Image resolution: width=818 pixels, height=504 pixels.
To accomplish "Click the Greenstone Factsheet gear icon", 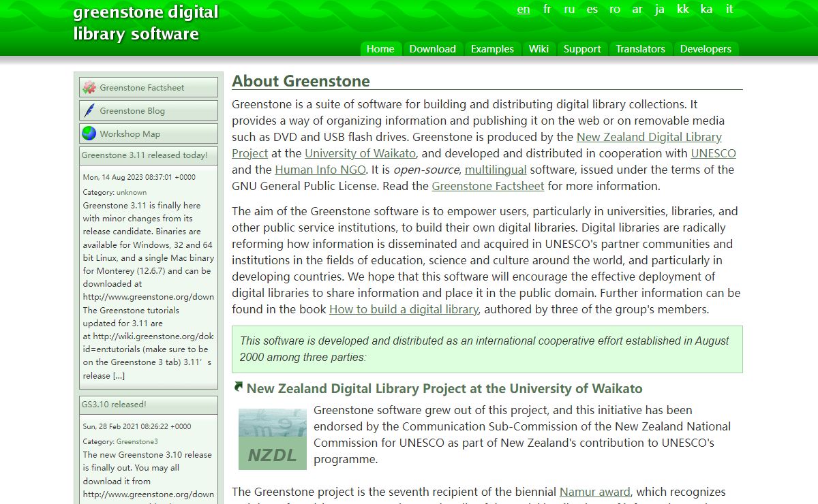I will click(89, 87).
